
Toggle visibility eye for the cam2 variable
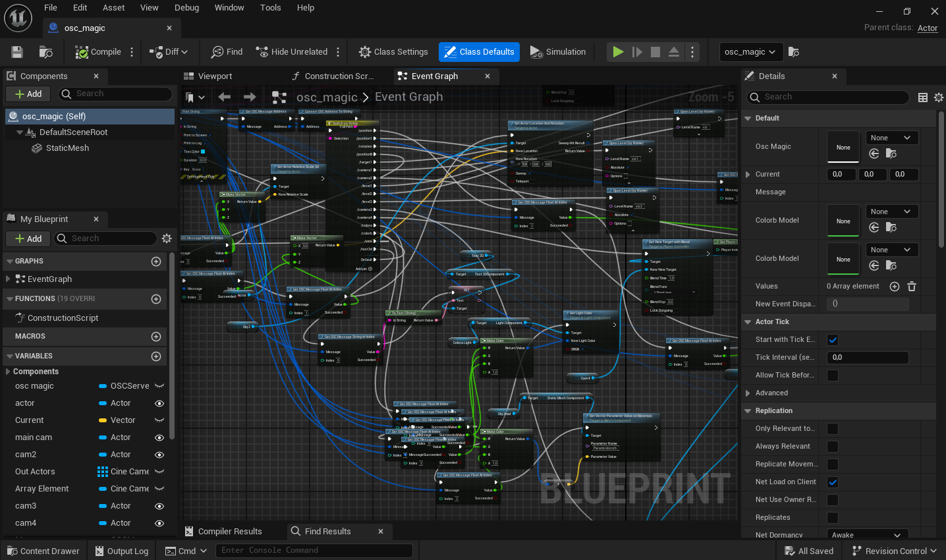159,455
